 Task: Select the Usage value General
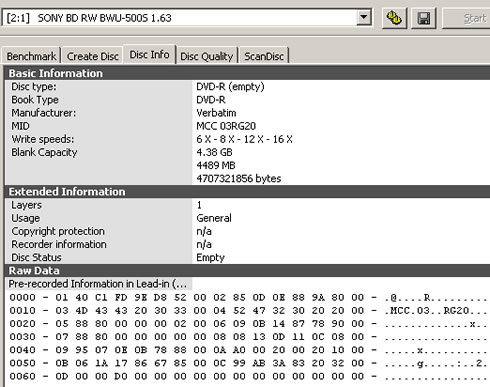point(214,218)
